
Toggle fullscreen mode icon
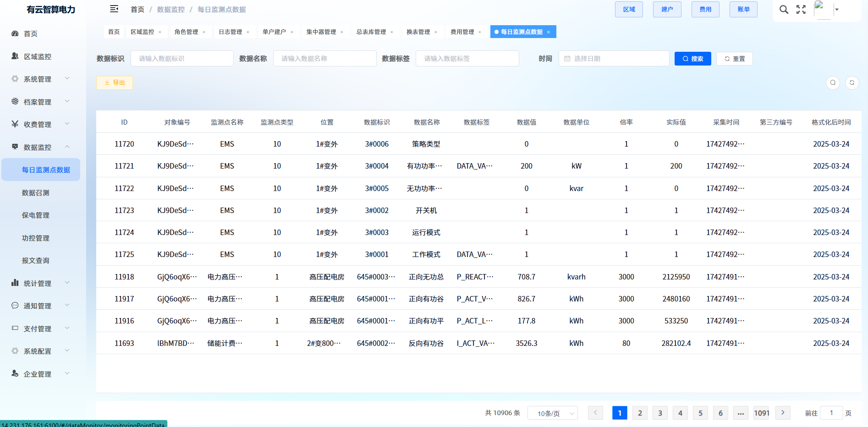(801, 10)
